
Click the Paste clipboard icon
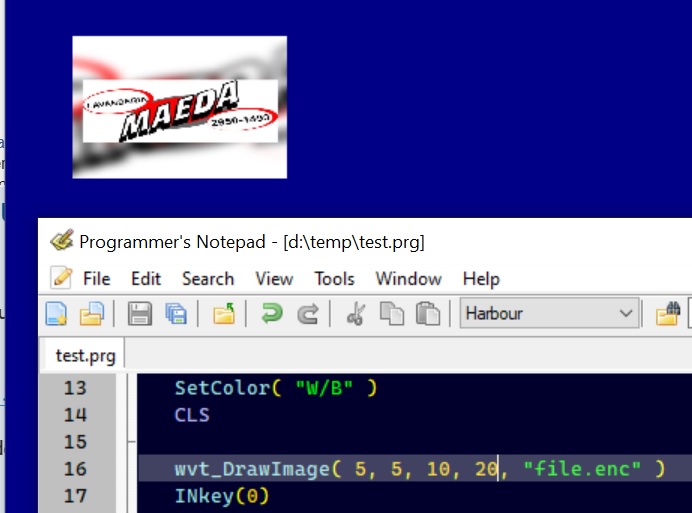[428, 313]
